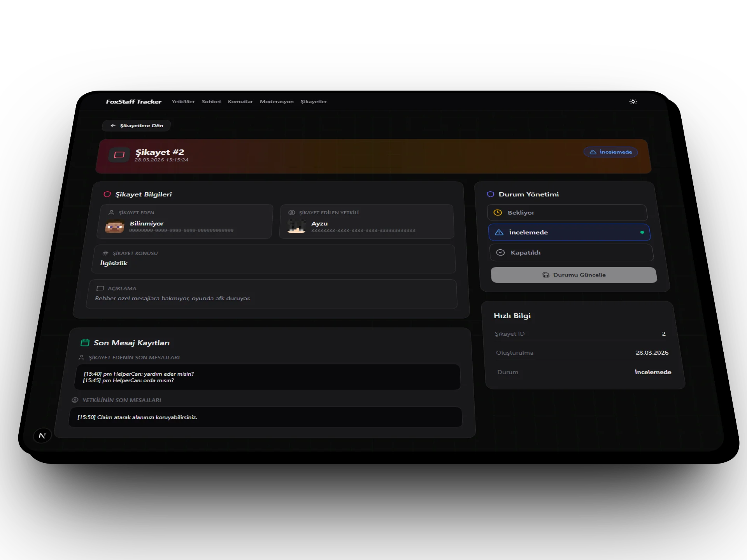Click the hash icon beside ŞİKAYET KONUSU
747x560 pixels.
tap(105, 253)
